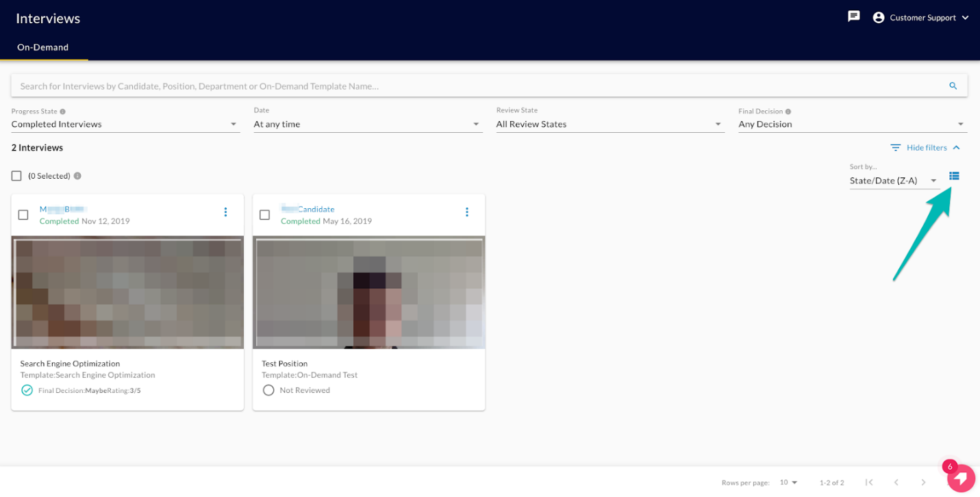
Task: Toggle the select-all (0 Selected) checkbox
Action: pyautogui.click(x=16, y=176)
